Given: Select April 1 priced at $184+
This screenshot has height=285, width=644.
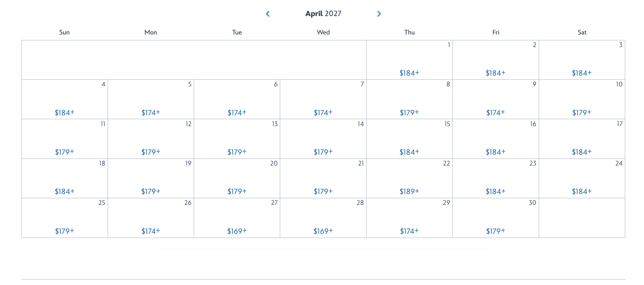Looking at the screenshot, I should click(409, 73).
